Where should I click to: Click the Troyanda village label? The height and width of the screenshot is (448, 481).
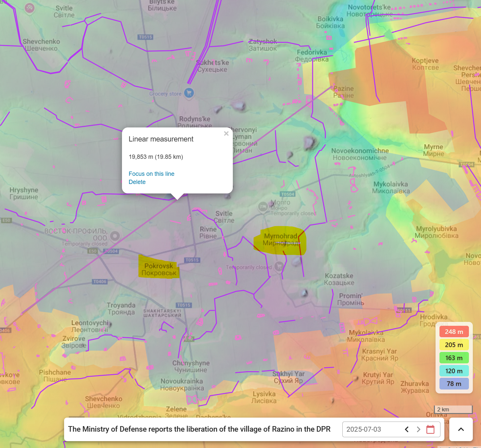click(x=121, y=308)
